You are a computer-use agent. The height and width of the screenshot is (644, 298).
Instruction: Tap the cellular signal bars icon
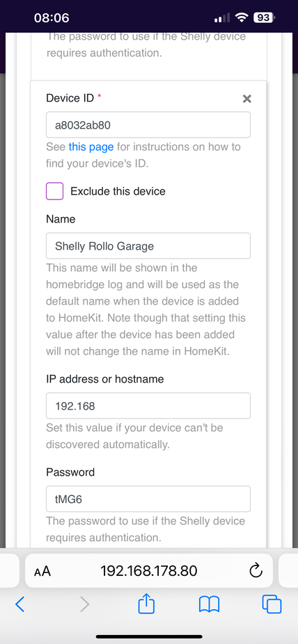tap(222, 18)
